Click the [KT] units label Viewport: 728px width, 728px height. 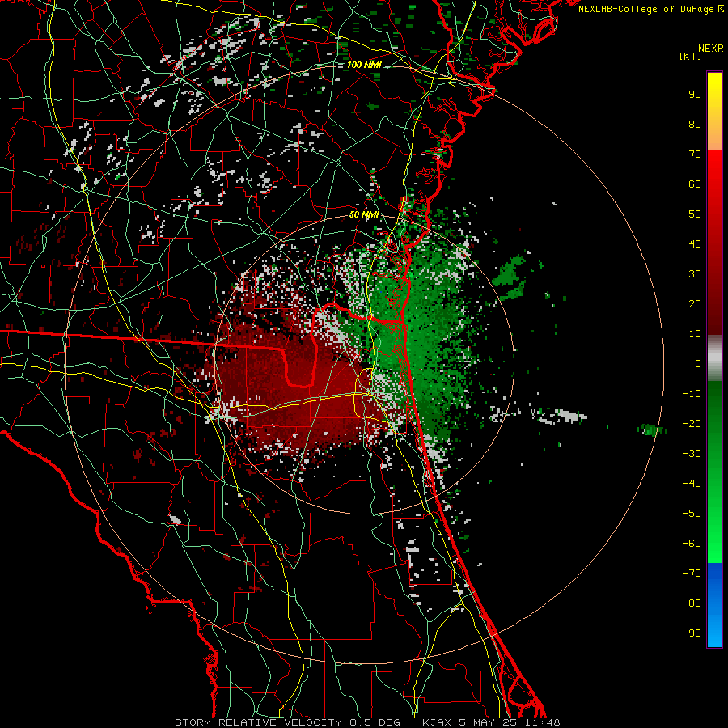(690, 56)
